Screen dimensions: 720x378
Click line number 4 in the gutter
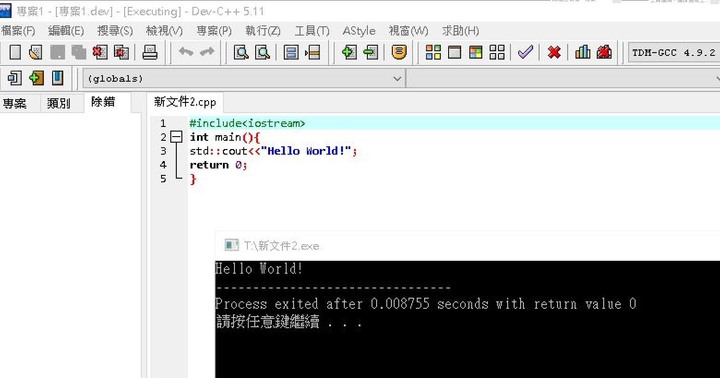tap(163, 164)
